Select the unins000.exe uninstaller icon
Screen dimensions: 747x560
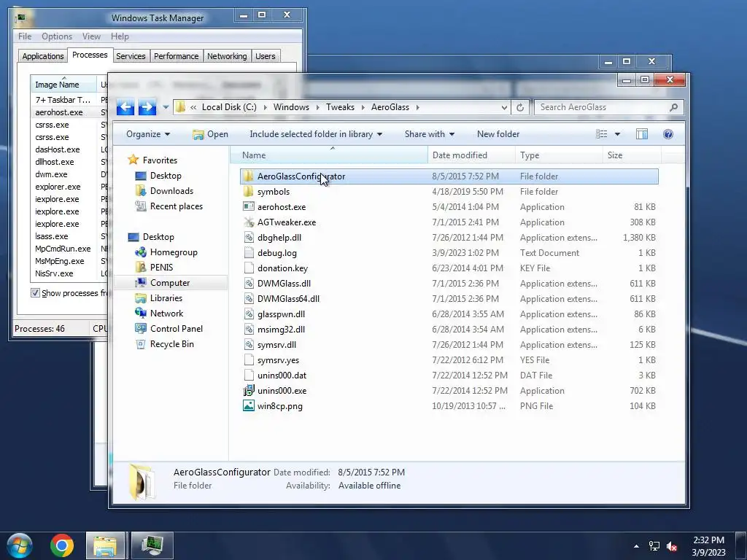coord(248,391)
